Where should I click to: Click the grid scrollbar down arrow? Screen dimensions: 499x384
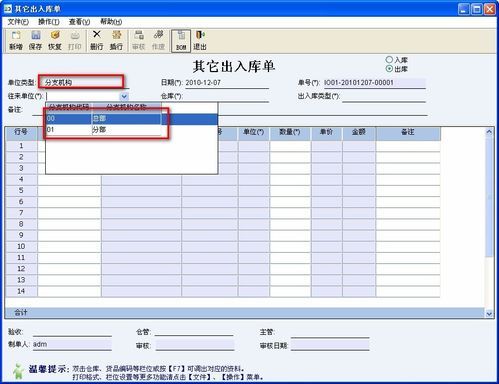(x=489, y=313)
